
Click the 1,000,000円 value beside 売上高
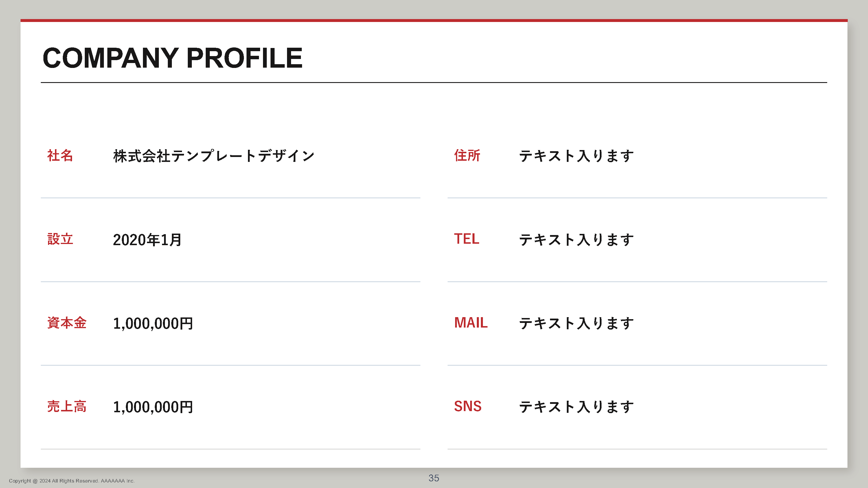(x=153, y=407)
